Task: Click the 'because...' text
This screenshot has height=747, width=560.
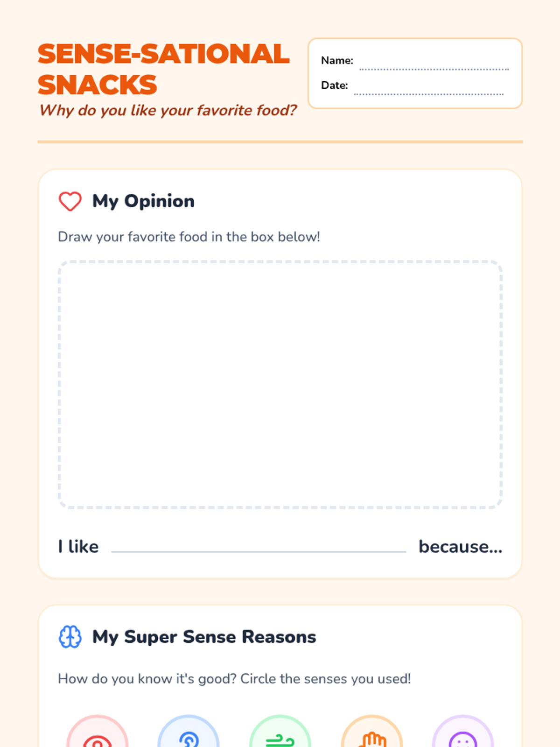Action: 461,547
